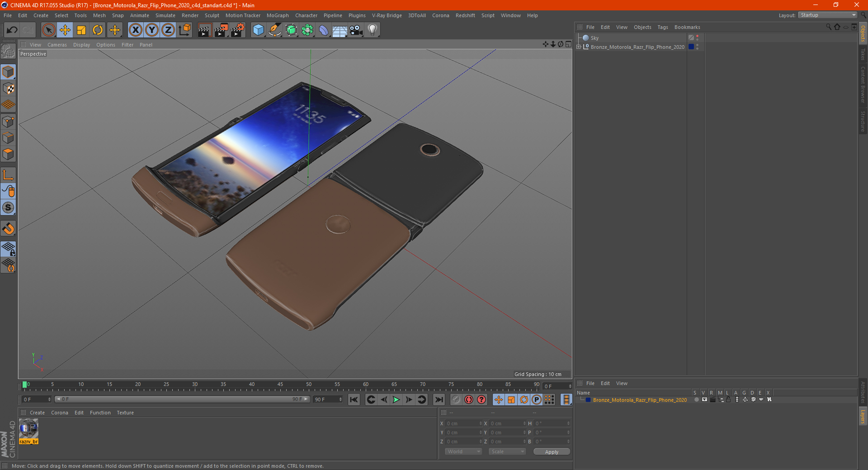Click the Apply button
868x470 pixels.
pyautogui.click(x=552, y=451)
